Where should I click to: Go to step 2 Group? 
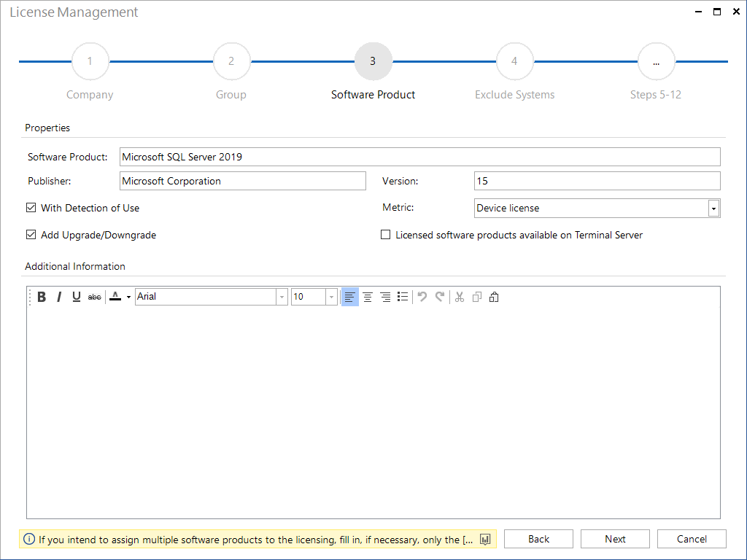pos(231,61)
